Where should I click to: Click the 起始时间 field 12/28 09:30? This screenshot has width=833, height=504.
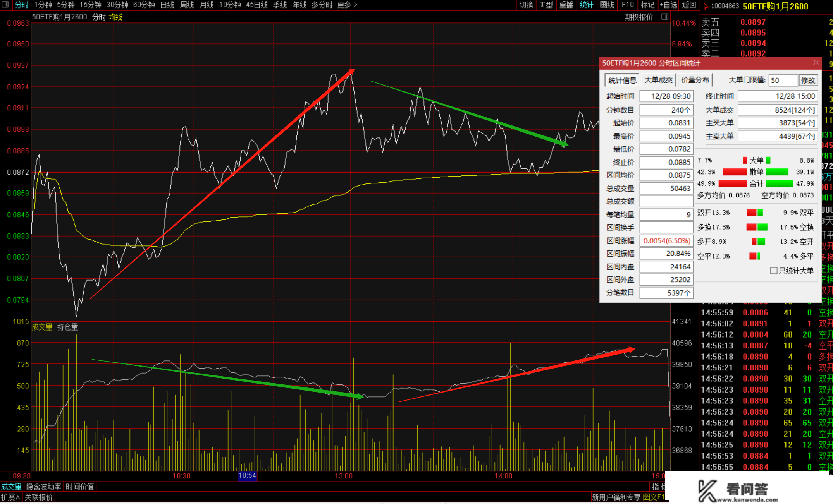pos(666,96)
